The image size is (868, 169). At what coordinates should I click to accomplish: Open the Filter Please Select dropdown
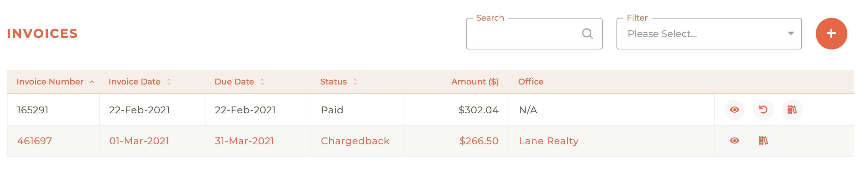[709, 34]
